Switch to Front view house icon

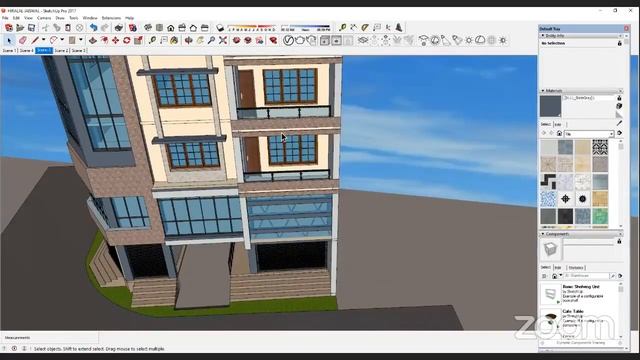coord(171,28)
